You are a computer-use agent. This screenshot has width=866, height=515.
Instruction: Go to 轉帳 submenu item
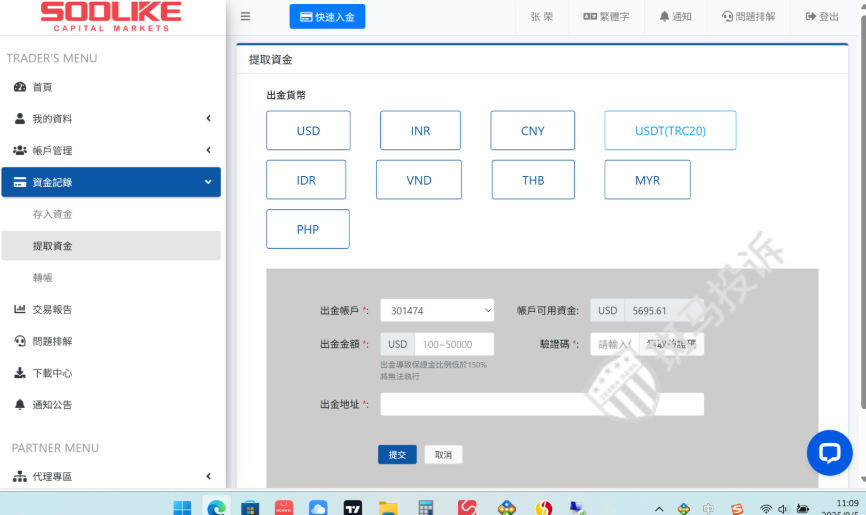click(42, 277)
